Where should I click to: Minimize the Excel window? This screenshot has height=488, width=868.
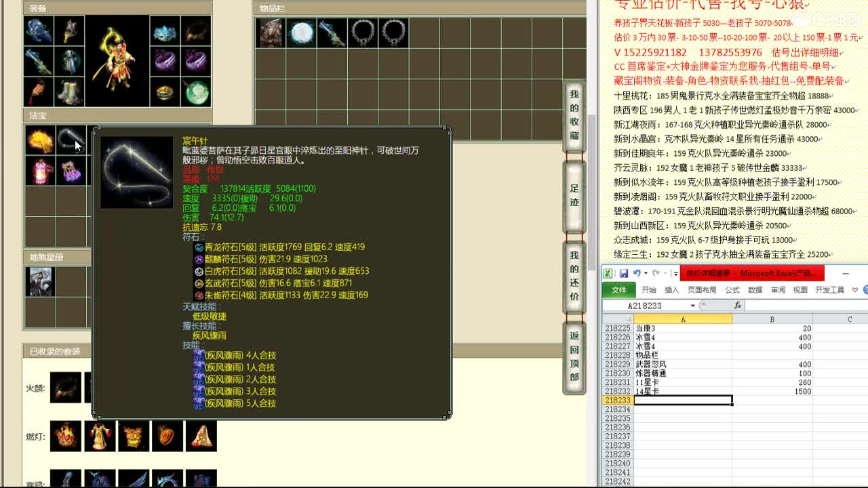tap(845, 273)
